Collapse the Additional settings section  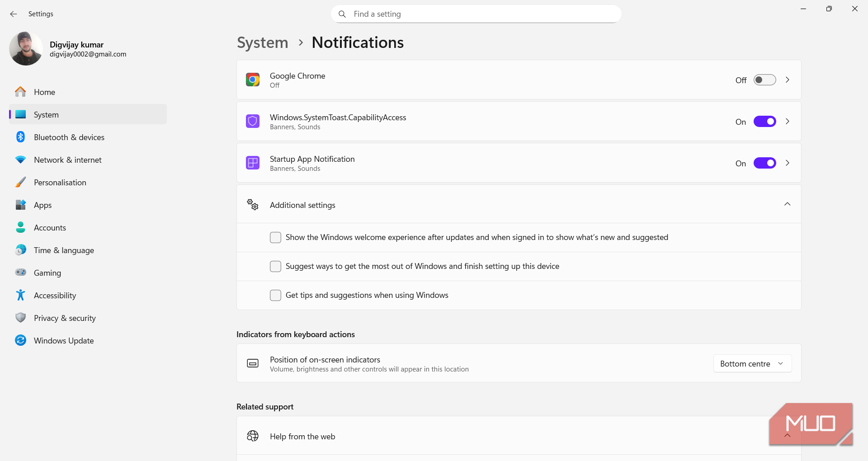click(787, 204)
